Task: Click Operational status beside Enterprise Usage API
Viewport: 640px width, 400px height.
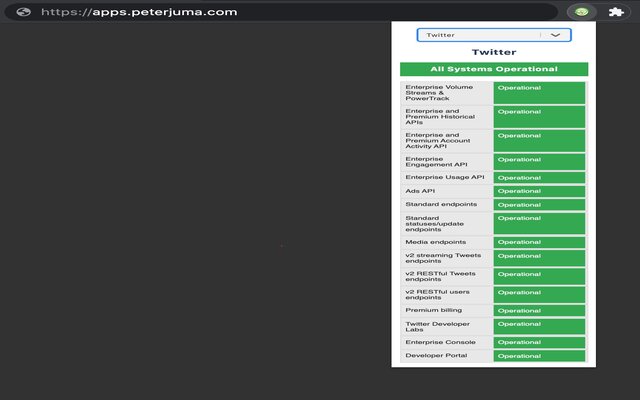Action: tap(538, 178)
